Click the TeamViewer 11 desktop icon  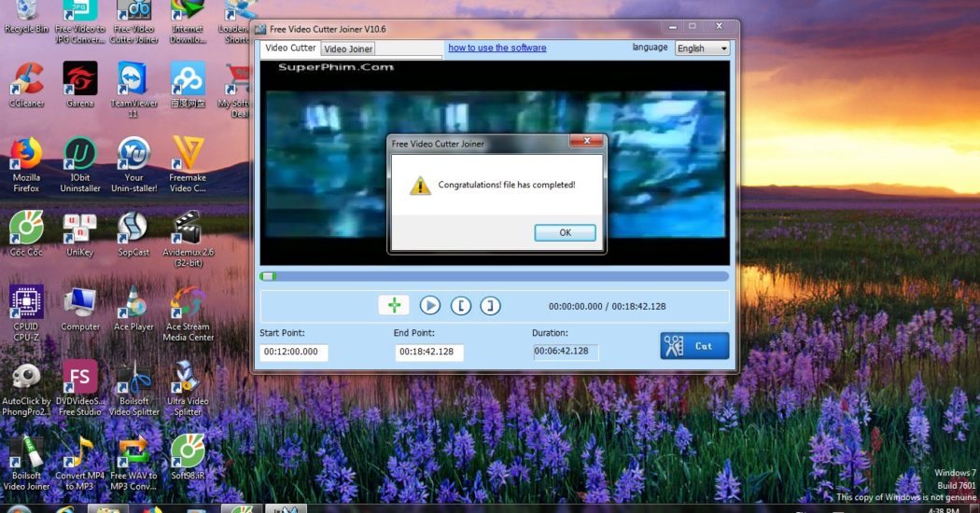click(133, 90)
